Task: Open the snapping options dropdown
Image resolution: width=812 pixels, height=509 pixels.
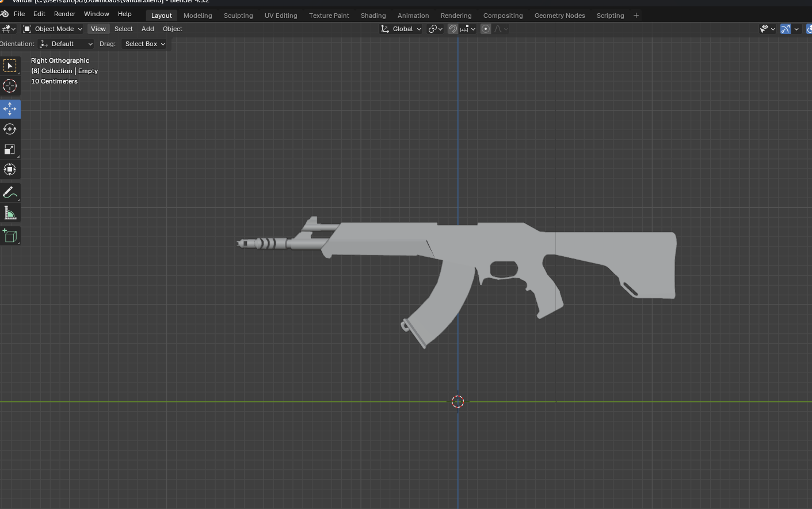Action: (x=467, y=29)
